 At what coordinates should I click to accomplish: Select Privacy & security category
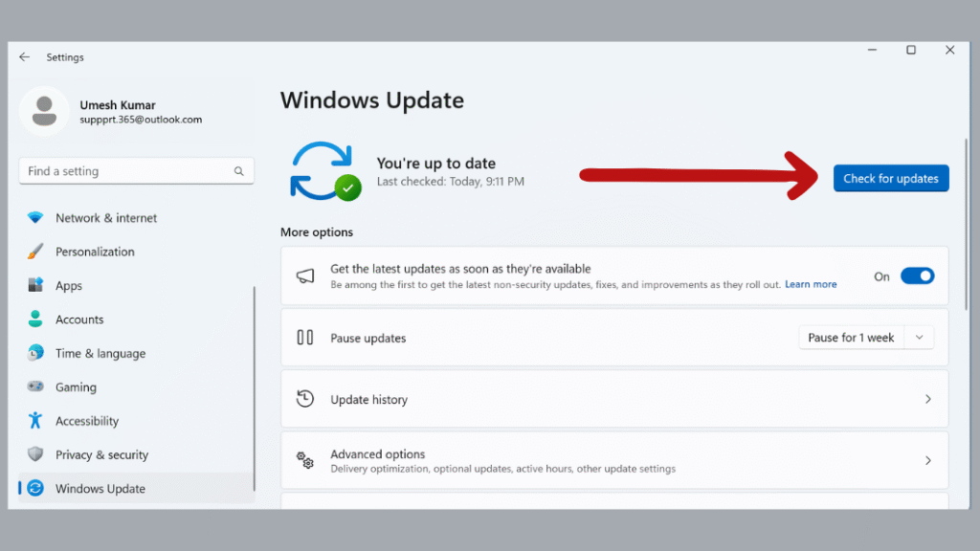136,454
